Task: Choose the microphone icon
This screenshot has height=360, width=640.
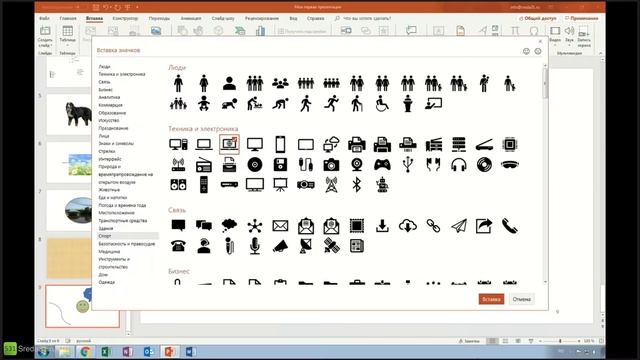Action: [x=255, y=246]
